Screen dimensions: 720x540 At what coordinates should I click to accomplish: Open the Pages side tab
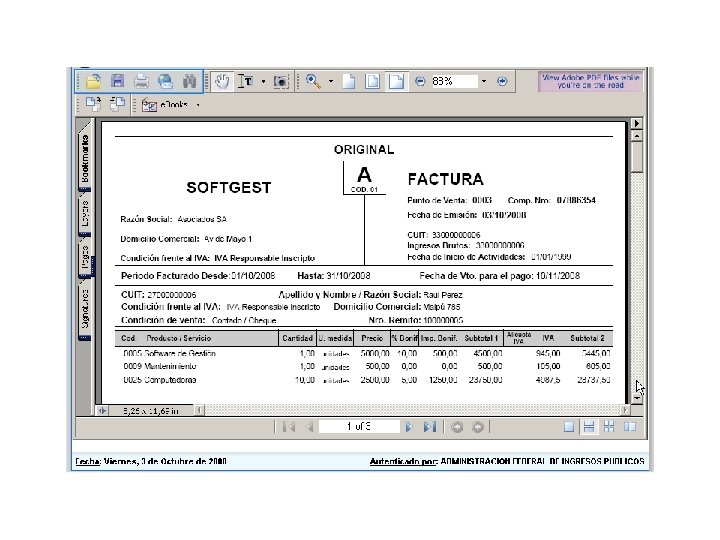point(85,259)
